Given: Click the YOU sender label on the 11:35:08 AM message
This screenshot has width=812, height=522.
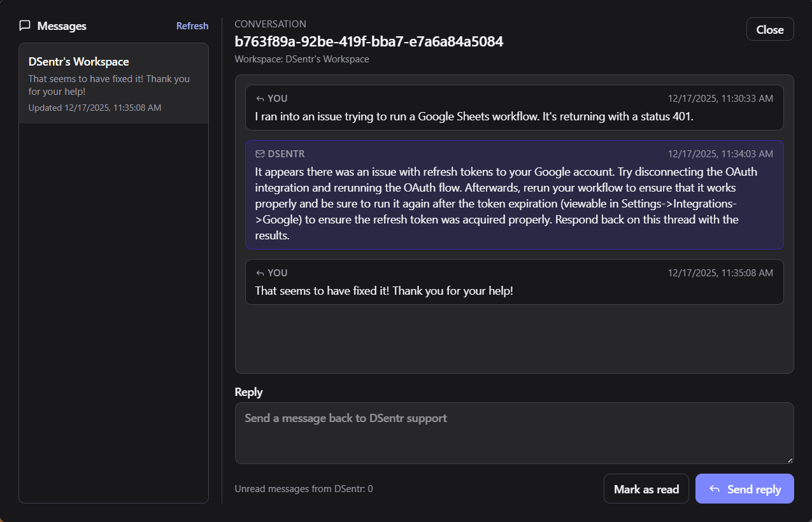Looking at the screenshot, I should pyautogui.click(x=278, y=273).
